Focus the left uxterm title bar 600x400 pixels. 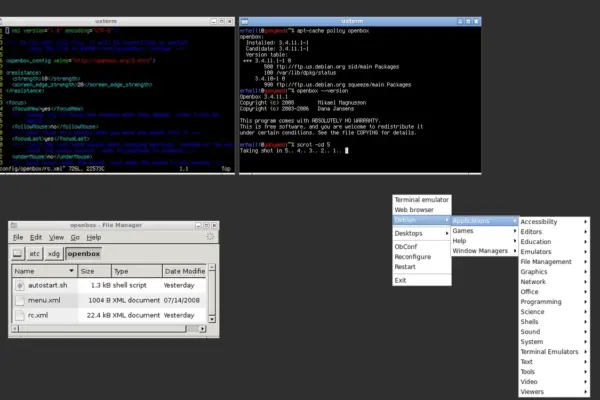pos(106,21)
